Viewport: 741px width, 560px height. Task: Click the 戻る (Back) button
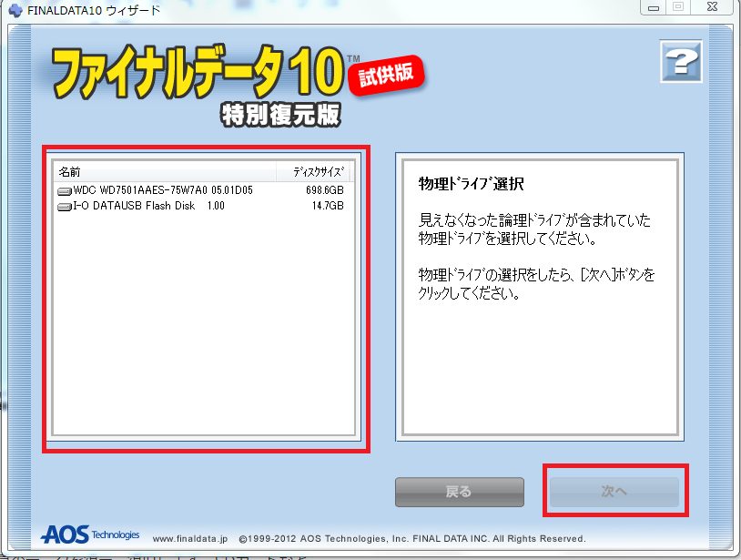[x=460, y=492]
